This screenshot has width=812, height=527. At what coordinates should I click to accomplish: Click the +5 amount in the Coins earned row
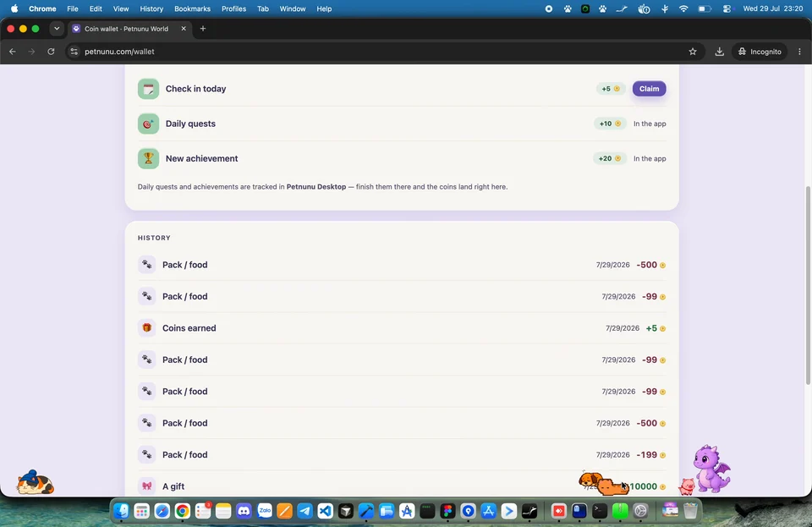651,328
